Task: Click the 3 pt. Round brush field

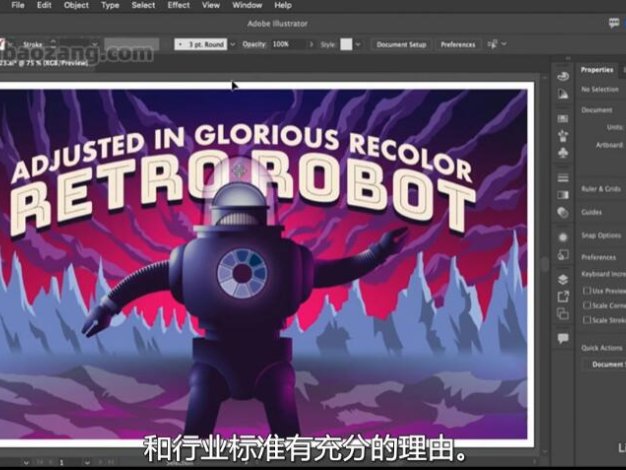Action: [x=201, y=44]
